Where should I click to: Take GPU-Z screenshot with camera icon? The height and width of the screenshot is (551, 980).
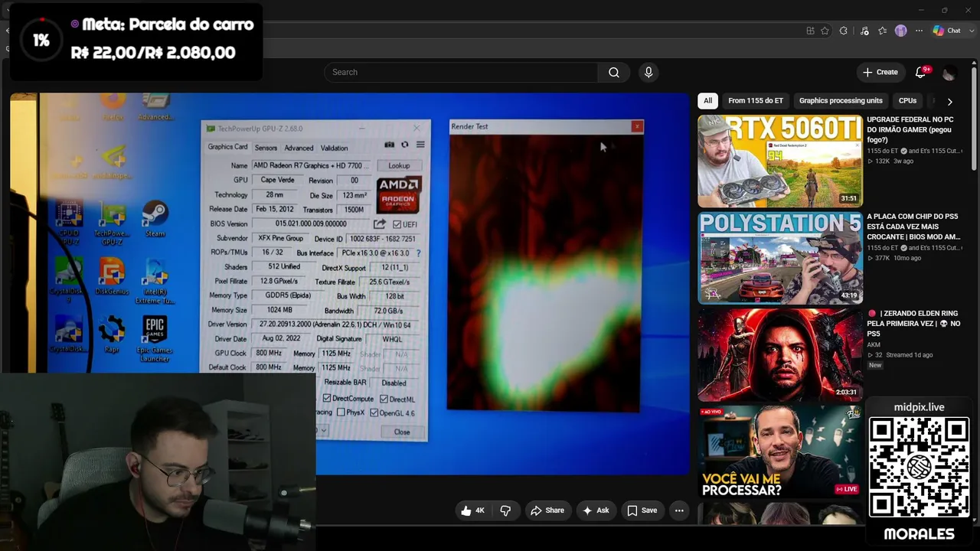pos(389,145)
